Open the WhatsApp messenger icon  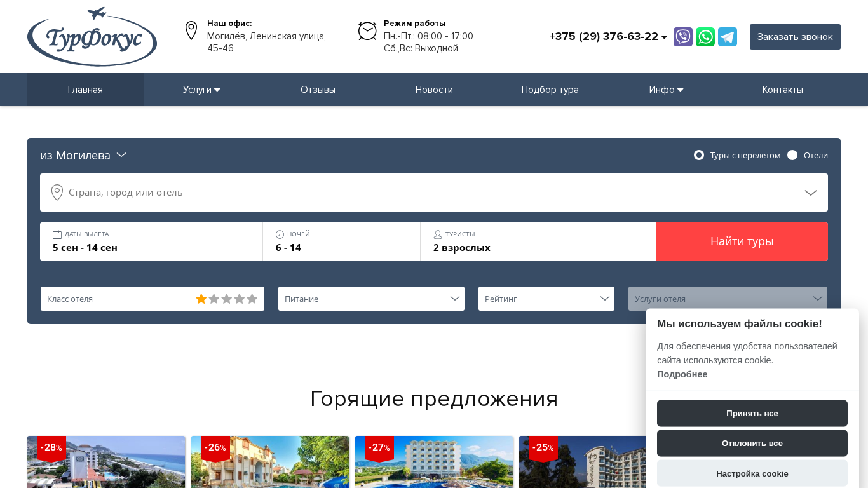point(705,37)
